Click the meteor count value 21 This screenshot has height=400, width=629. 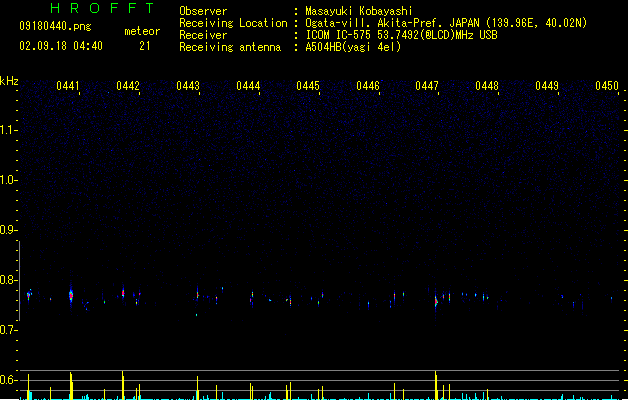(145, 46)
